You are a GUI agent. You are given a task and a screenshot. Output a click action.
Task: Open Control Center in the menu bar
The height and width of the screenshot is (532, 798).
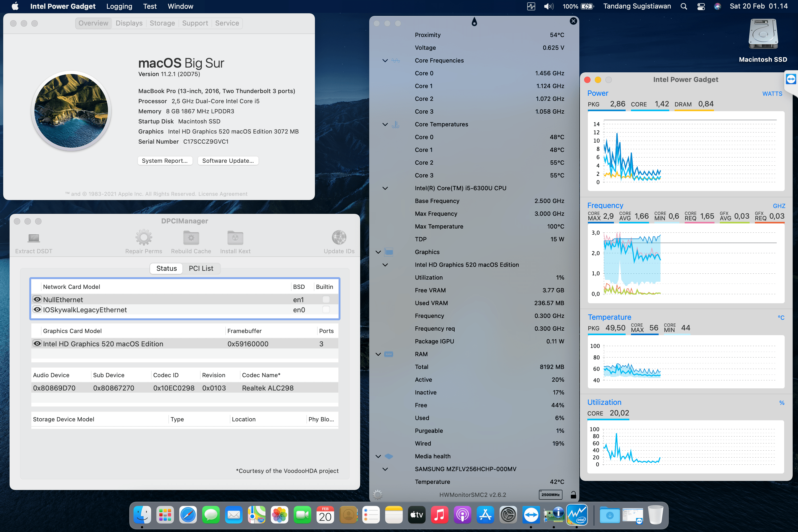click(x=701, y=6)
